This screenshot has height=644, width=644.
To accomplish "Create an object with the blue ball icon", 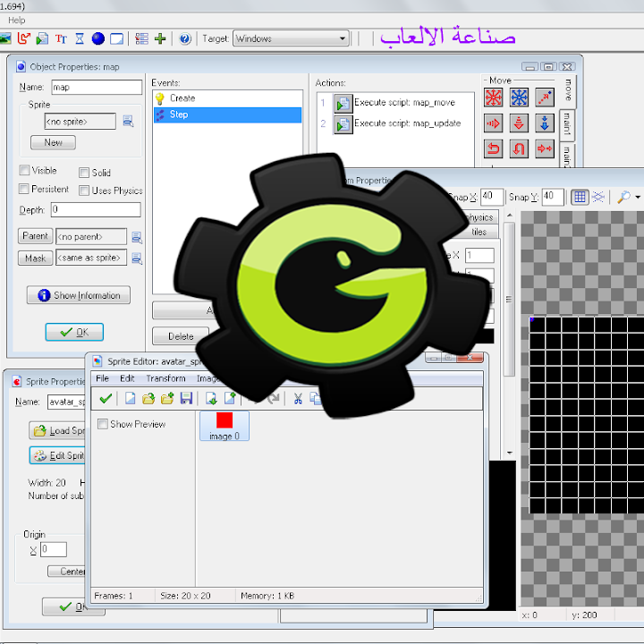I will [x=98, y=38].
